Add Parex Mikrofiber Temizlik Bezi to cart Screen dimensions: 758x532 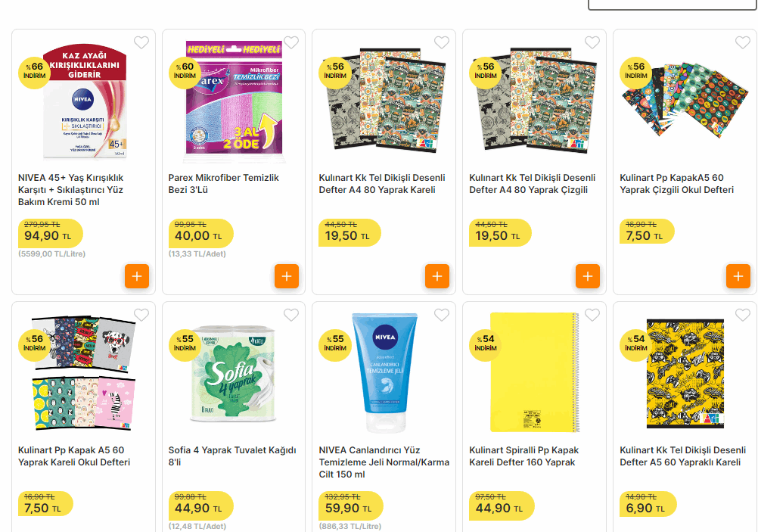coord(287,276)
